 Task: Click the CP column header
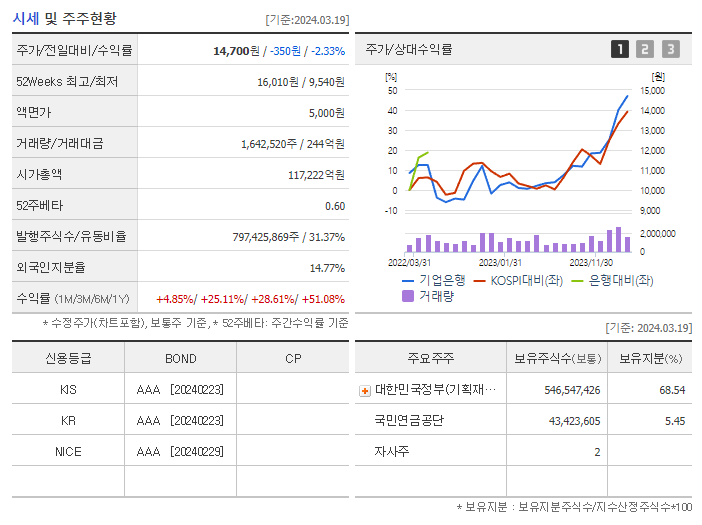293,359
